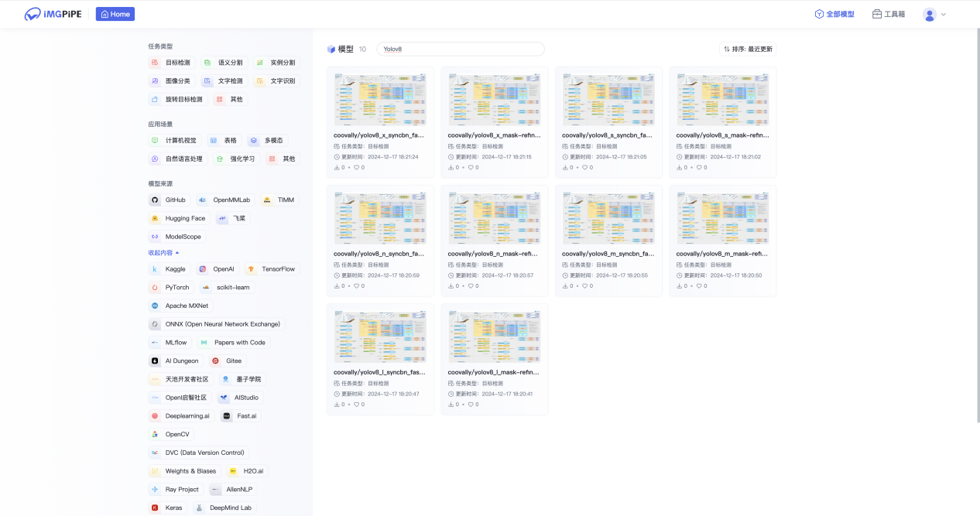This screenshot has width=980, height=516.
Task: Click the GitHub source icon
Action: [155, 200]
